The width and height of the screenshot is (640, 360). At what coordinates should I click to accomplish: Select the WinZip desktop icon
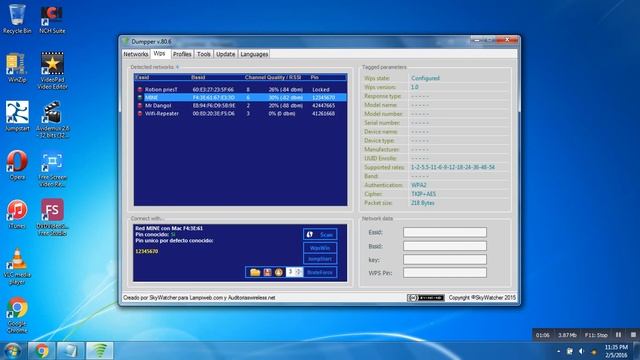17,68
